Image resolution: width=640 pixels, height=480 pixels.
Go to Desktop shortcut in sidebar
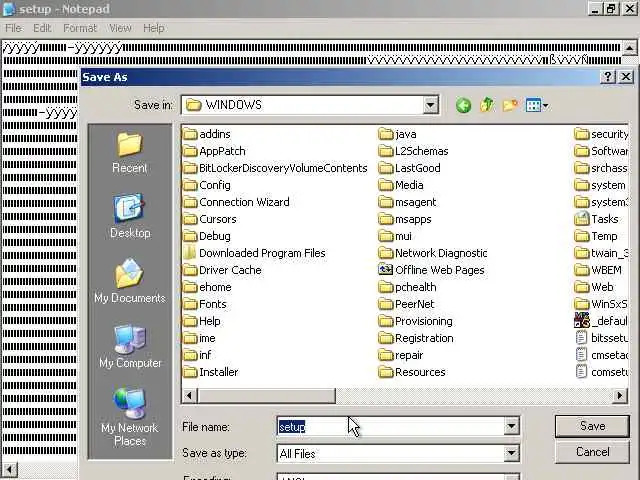130,216
